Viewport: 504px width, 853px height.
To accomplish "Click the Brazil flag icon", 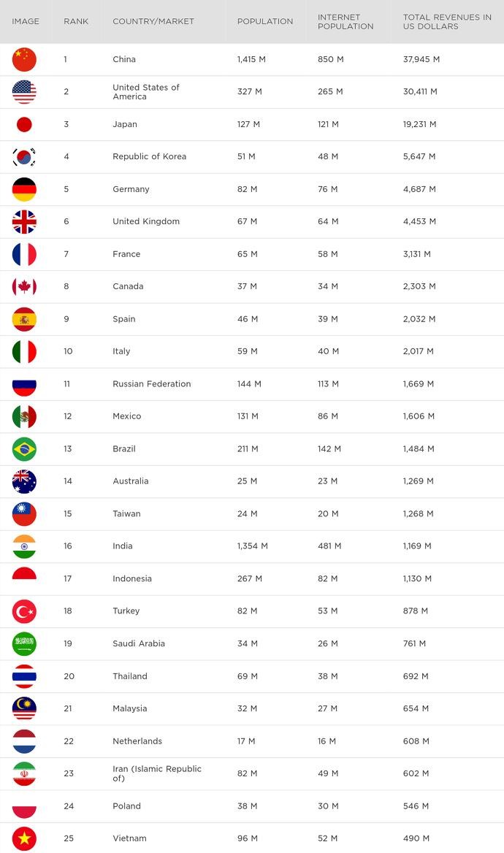I will pos(24,448).
